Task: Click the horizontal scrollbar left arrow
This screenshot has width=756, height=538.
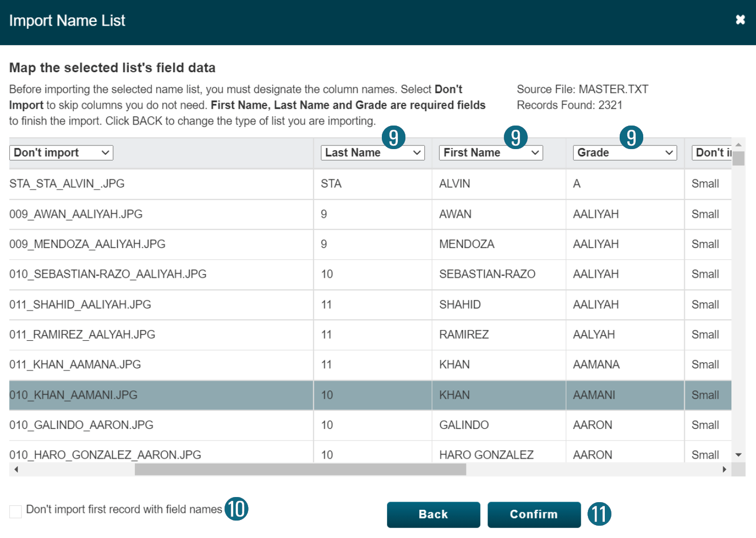Action: 16,469
